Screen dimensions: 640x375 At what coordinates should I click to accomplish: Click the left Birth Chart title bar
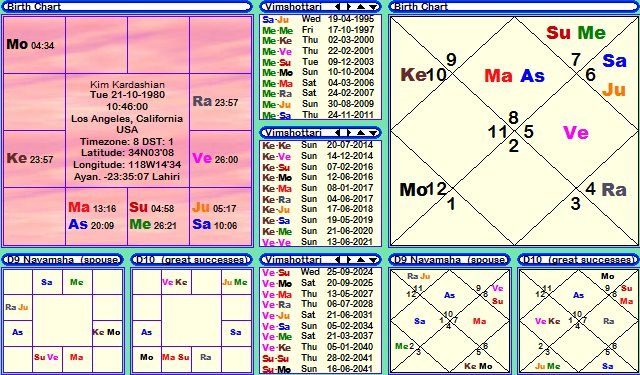point(127,7)
